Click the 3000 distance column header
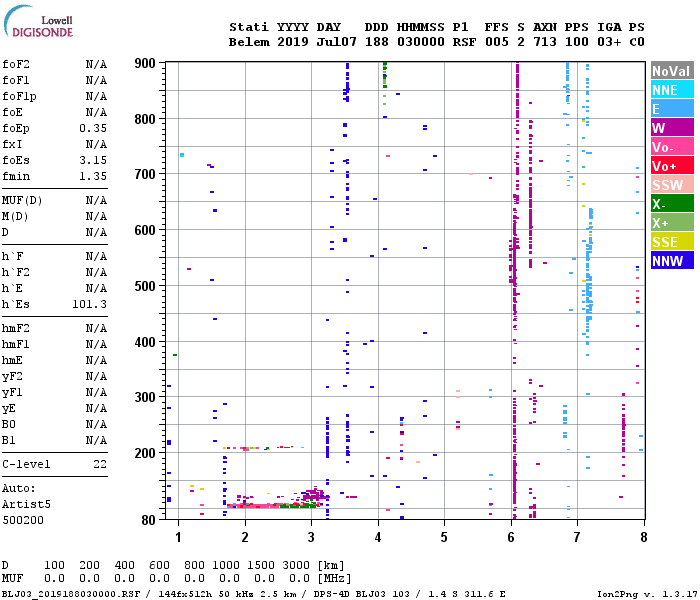Image resolution: width=700 pixels, height=600 pixels. [296, 565]
